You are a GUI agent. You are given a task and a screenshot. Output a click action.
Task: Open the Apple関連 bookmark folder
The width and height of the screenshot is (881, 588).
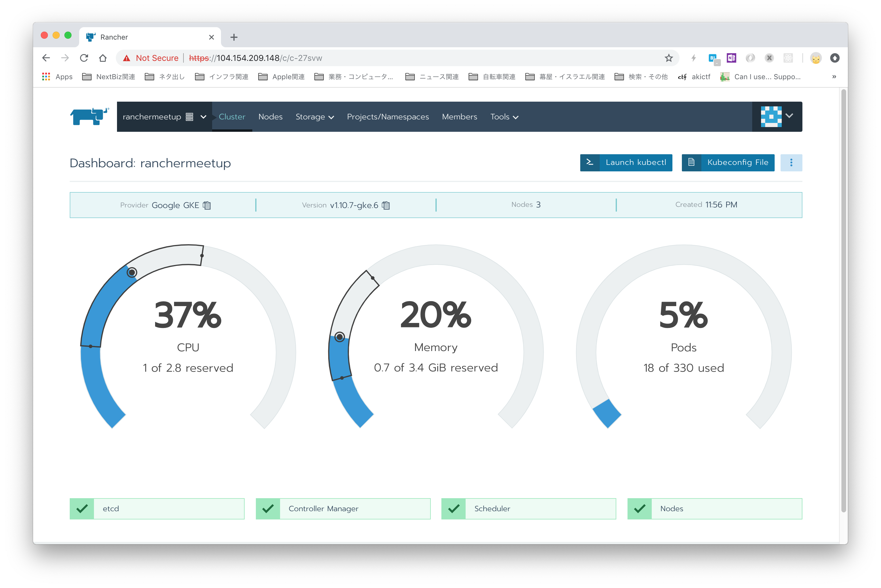tap(281, 77)
